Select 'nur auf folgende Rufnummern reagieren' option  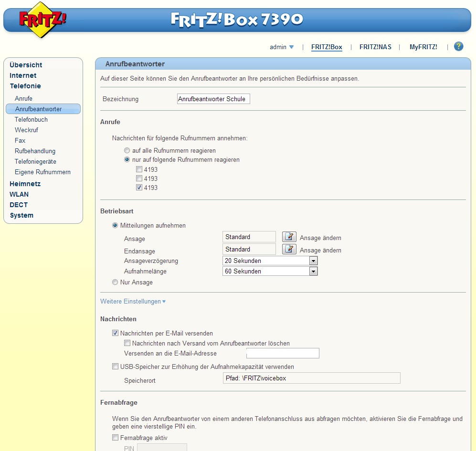click(x=127, y=160)
